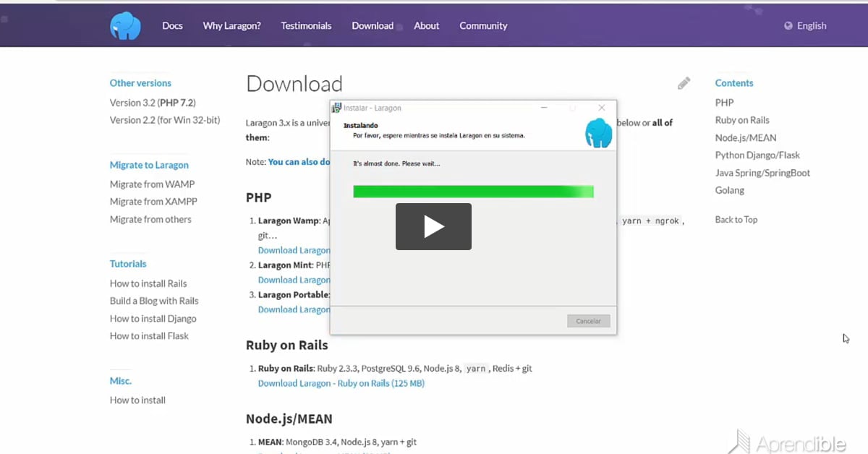Click the installer icon in dialog title bar
The height and width of the screenshot is (454, 868).
click(x=336, y=108)
